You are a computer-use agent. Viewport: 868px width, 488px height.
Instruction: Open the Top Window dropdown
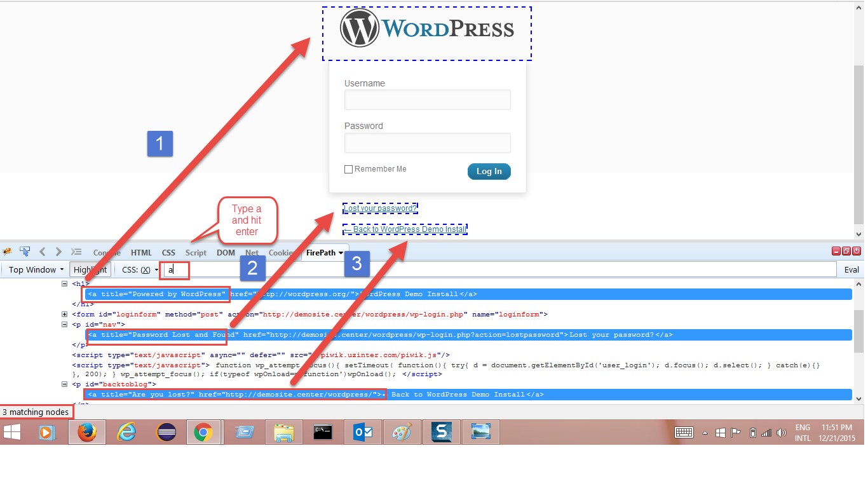33,269
